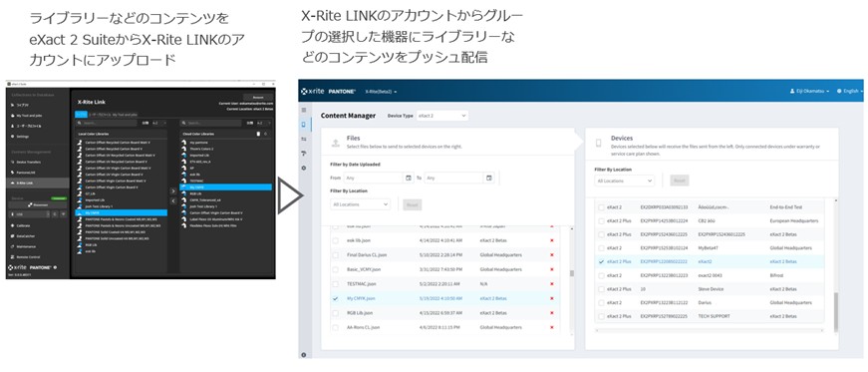Open the X-Rite(Beta2) account dropdown
The height and width of the screenshot is (372, 868).
click(381, 91)
